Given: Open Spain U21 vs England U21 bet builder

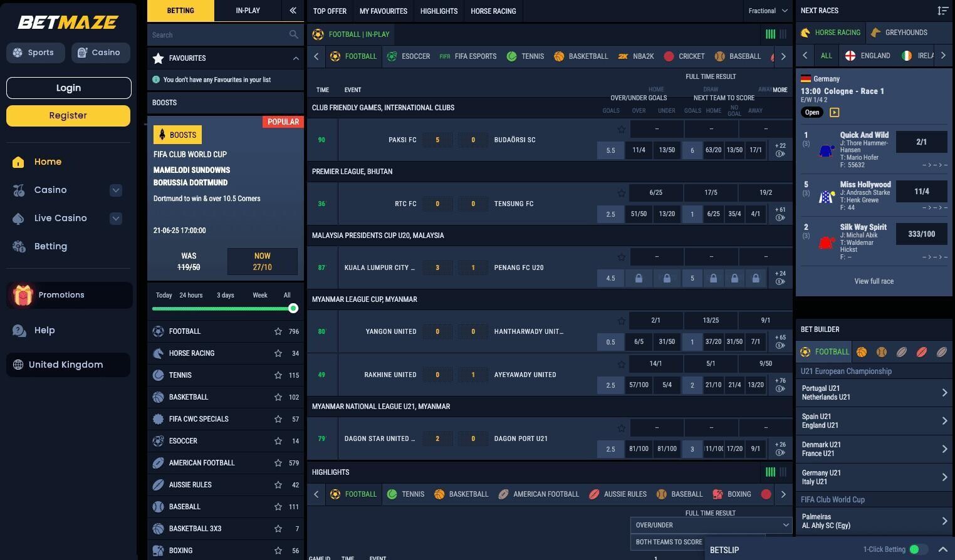Looking at the screenshot, I should tap(875, 421).
